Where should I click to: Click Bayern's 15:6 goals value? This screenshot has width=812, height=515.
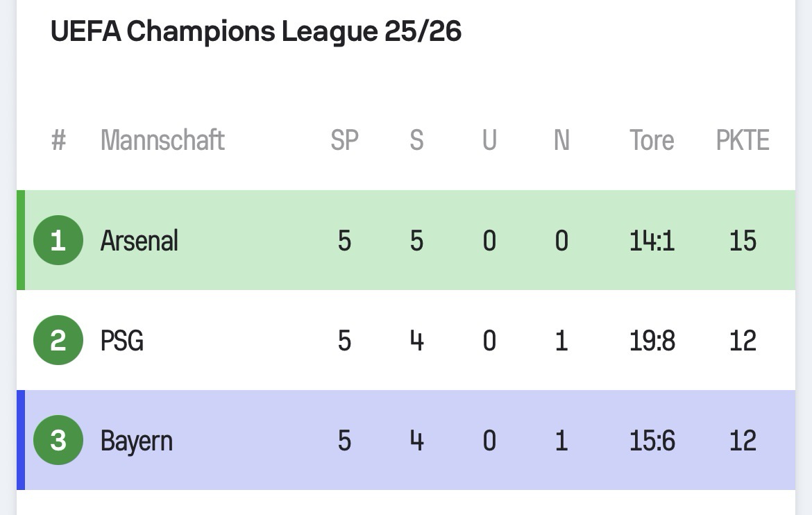pos(652,441)
